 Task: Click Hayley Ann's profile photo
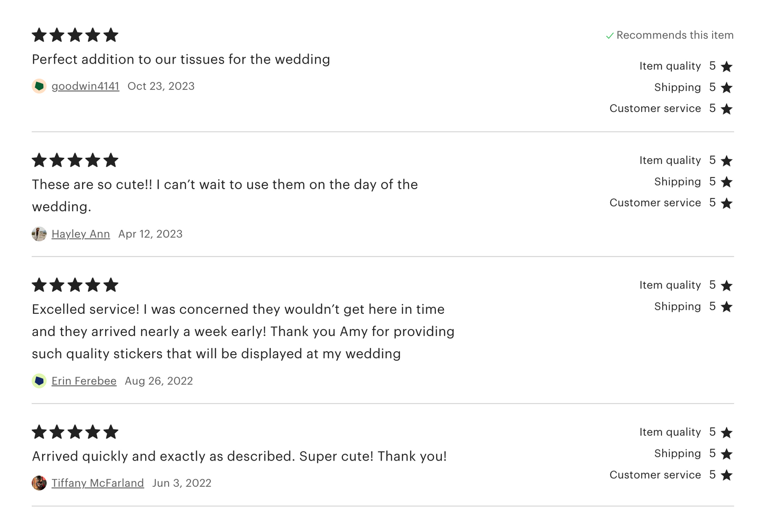coord(39,234)
